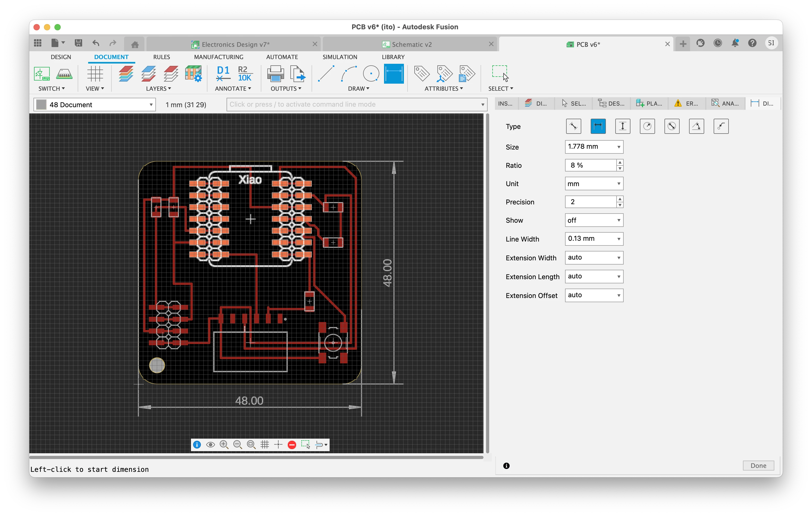This screenshot has height=516, width=812.
Task: Expand the LAYERS ribbon menu
Action: 158,89
